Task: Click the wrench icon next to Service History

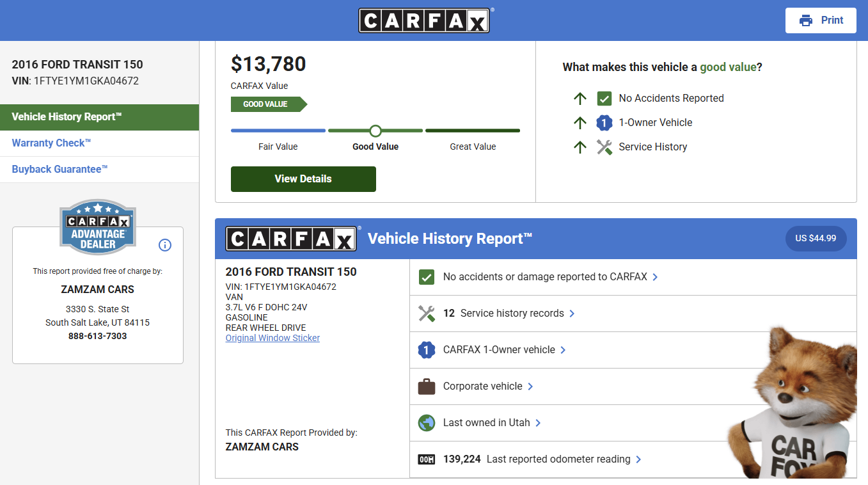Action: 604,147
